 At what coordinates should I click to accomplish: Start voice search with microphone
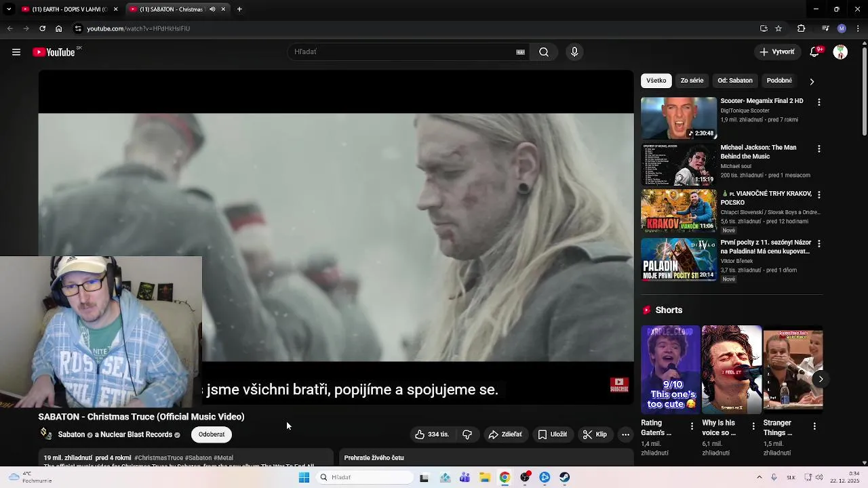click(574, 52)
